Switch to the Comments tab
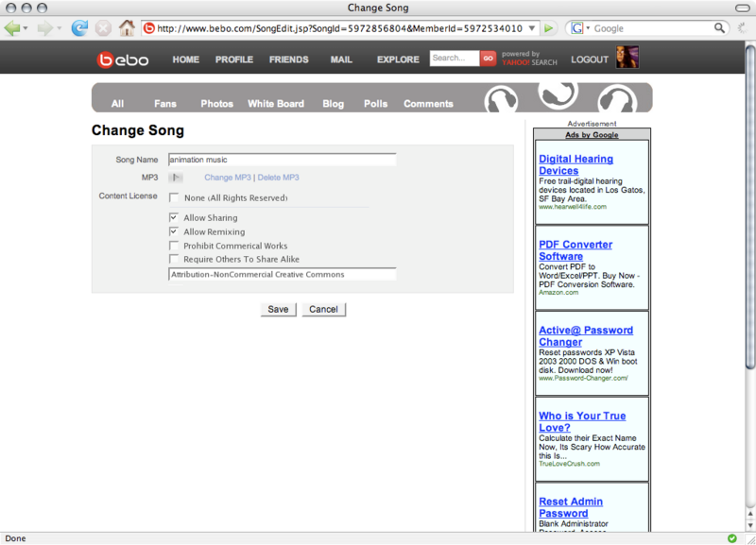 428,104
